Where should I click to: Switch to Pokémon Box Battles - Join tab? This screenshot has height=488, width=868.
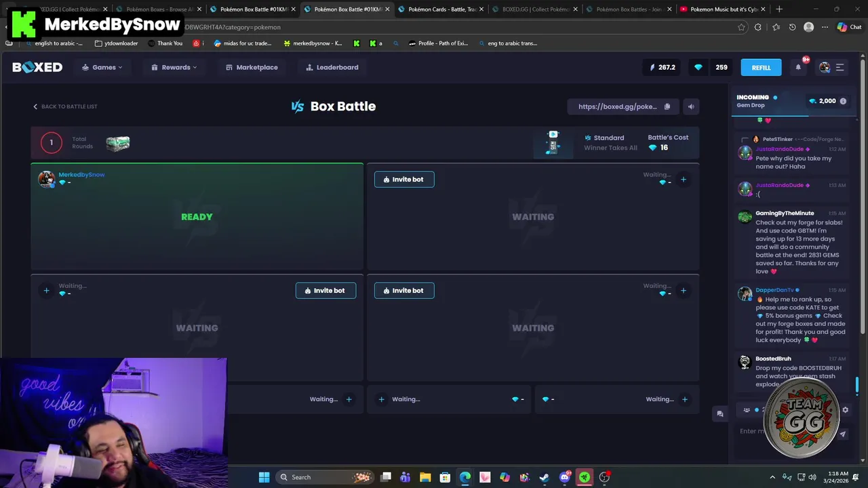tap(629, 9)
